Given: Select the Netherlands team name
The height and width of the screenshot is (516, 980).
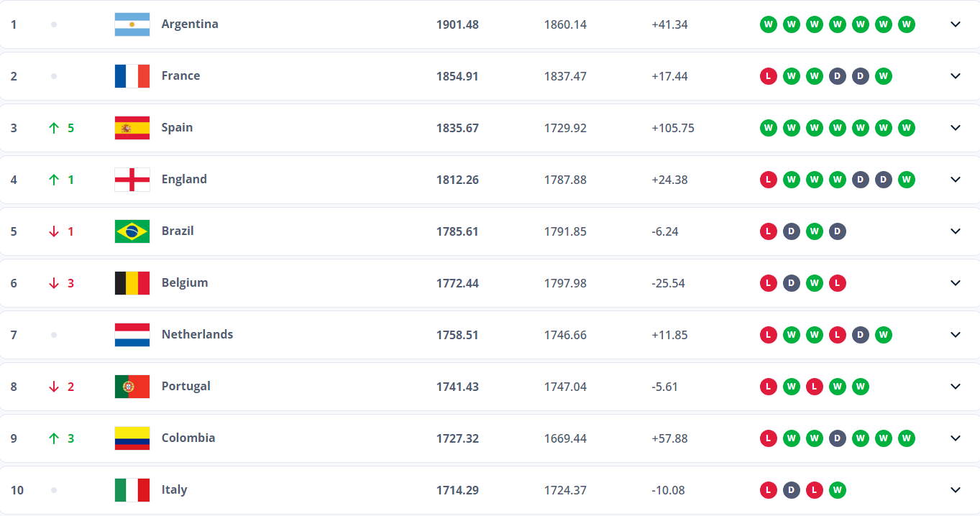Looking at the screenshot, I should pyautogui.click(x=197, y=334).
